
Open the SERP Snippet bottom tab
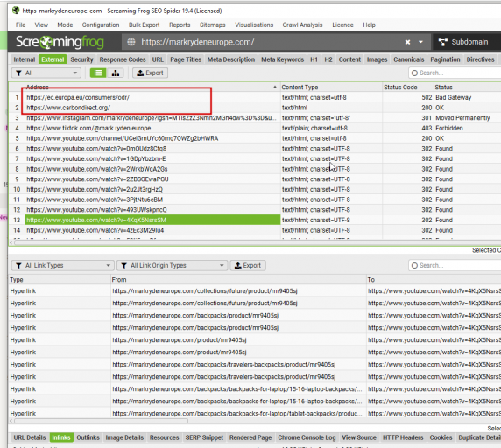(204, 437)
